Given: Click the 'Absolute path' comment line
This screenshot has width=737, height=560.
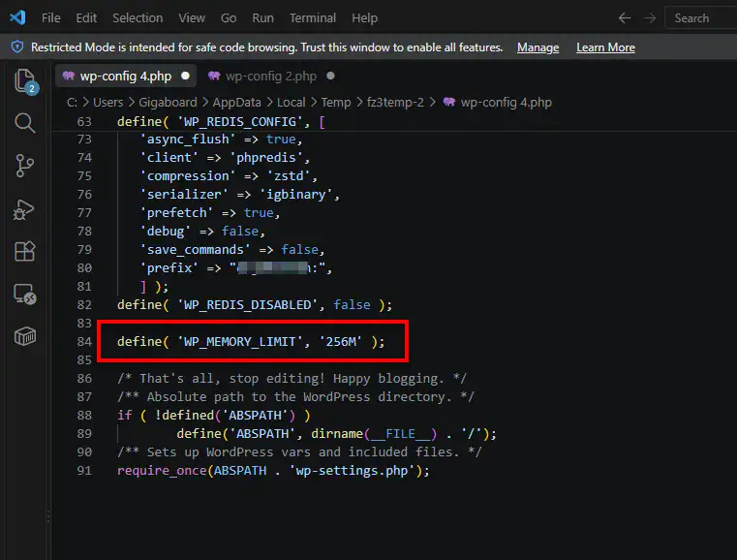Looking at the screenshot, I should click(295, 397).
